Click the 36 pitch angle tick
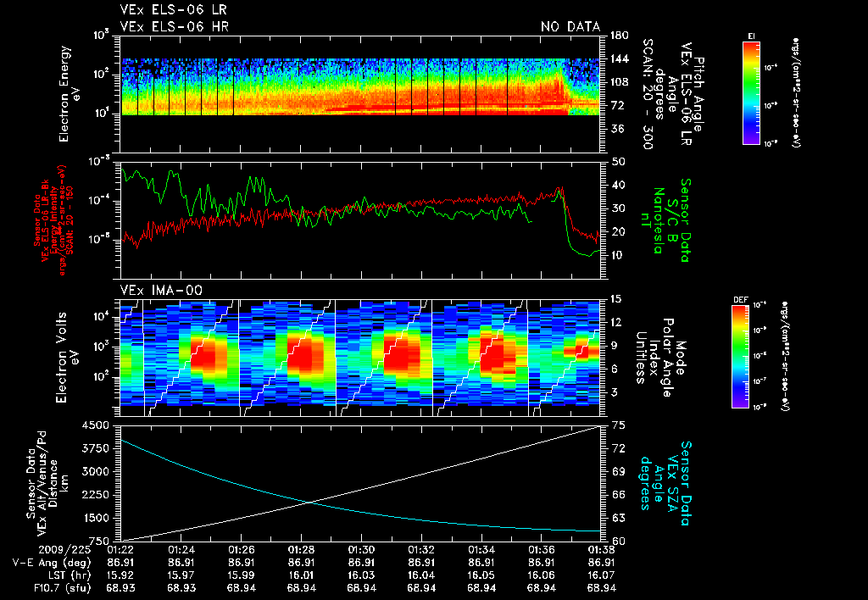Image resolution: width=868 pixels, height=600 pixels. [617, 129]
